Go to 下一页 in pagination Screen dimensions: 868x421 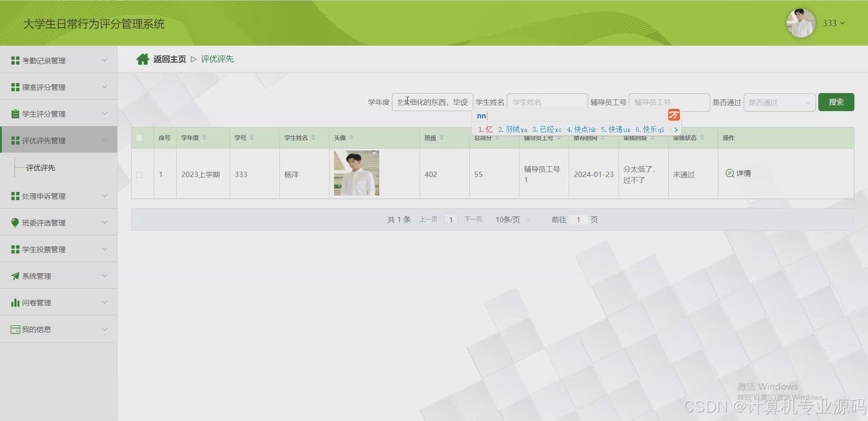(x=473, y=220)
